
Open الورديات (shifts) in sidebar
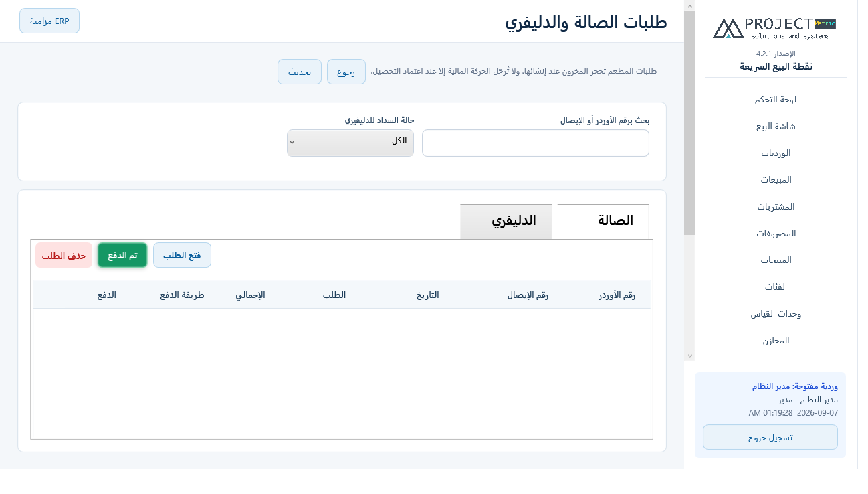coord(776,153)
